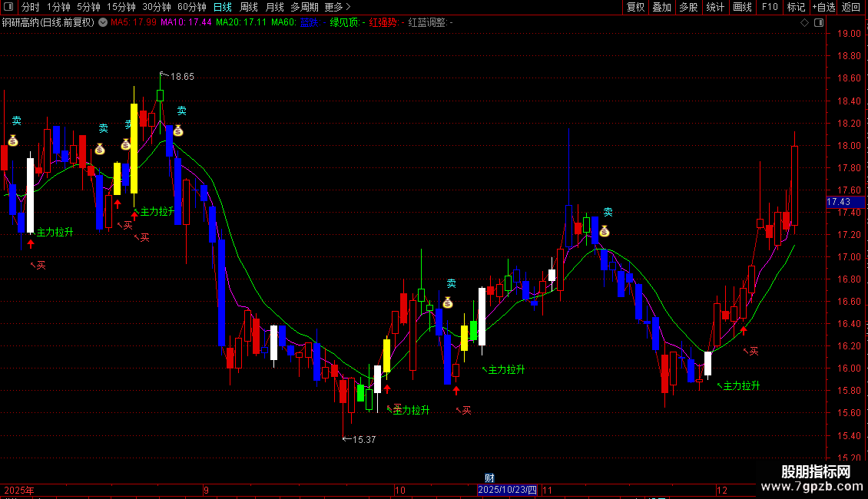Viewport: 868px width, 499px height.
Task: Switch to 30分钟 chart period
Action: 157,7
